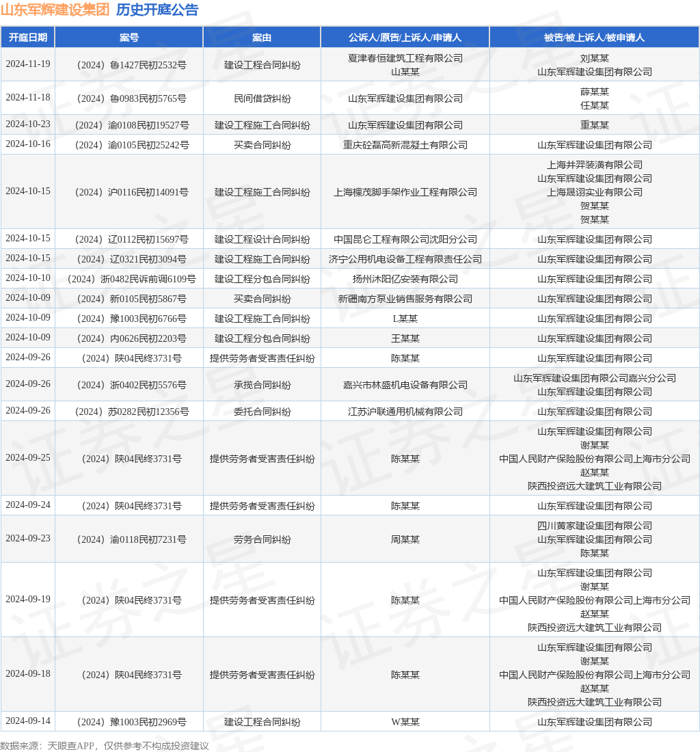Select case number (2024)鲁0983民初5765号
The width and height of the screenshot is (700, 752).
click(131, 99)
